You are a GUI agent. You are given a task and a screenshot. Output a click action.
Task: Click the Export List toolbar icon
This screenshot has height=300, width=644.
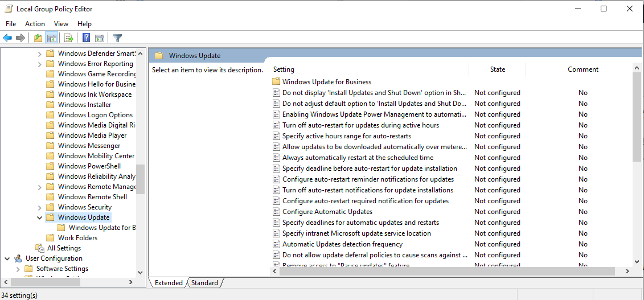[x=68, y=38]
